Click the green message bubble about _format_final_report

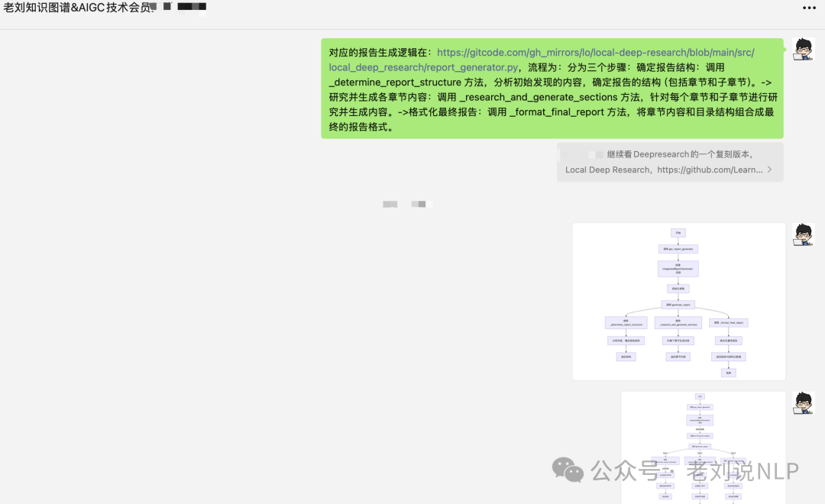pyautogui.click(x=552, y=89)
